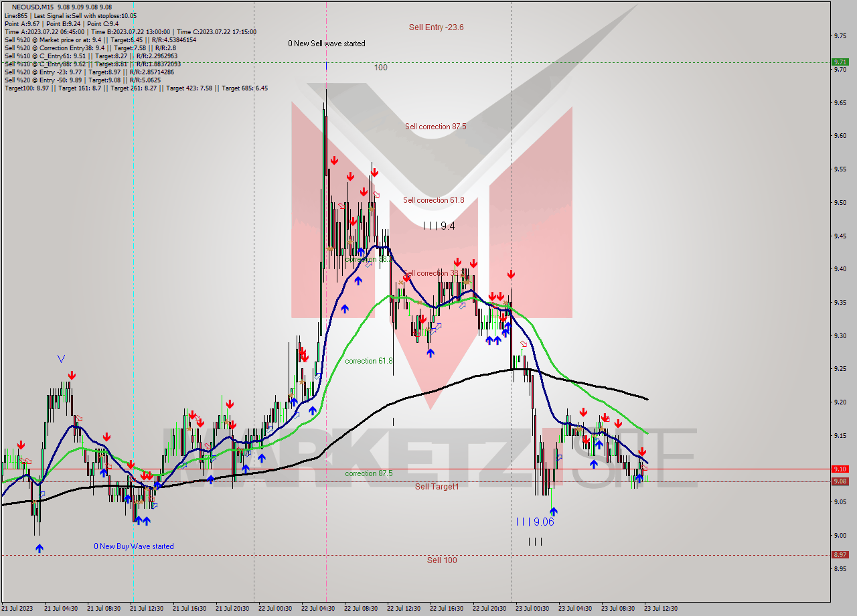Viewport: 857px width, 616px height.
Task: Select the 'Sell correction 87.5' label
Action: (x=435, y=127)
